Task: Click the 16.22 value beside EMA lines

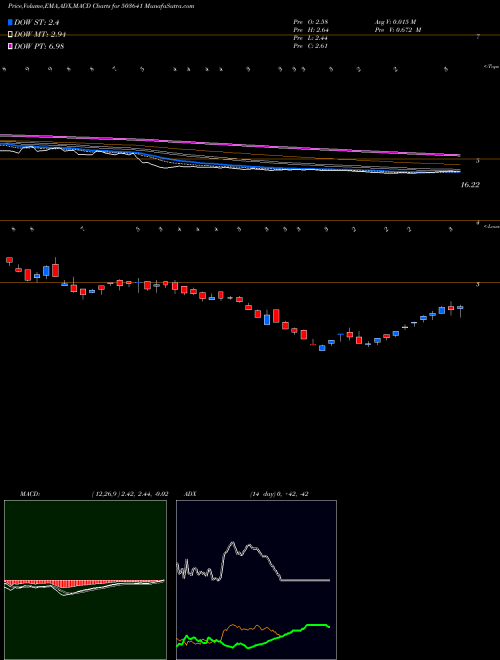Action: (x=470, y=185)
